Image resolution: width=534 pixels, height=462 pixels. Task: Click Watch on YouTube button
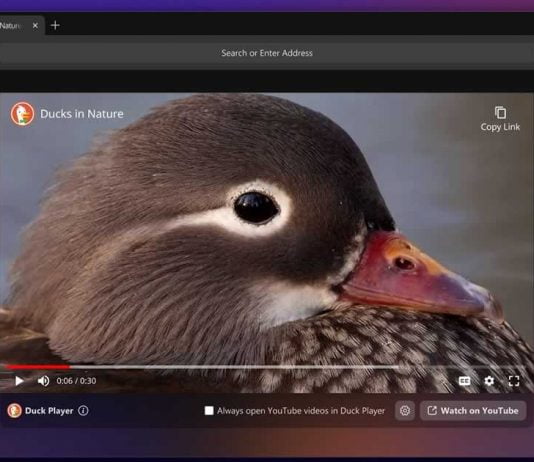[473, 411]
